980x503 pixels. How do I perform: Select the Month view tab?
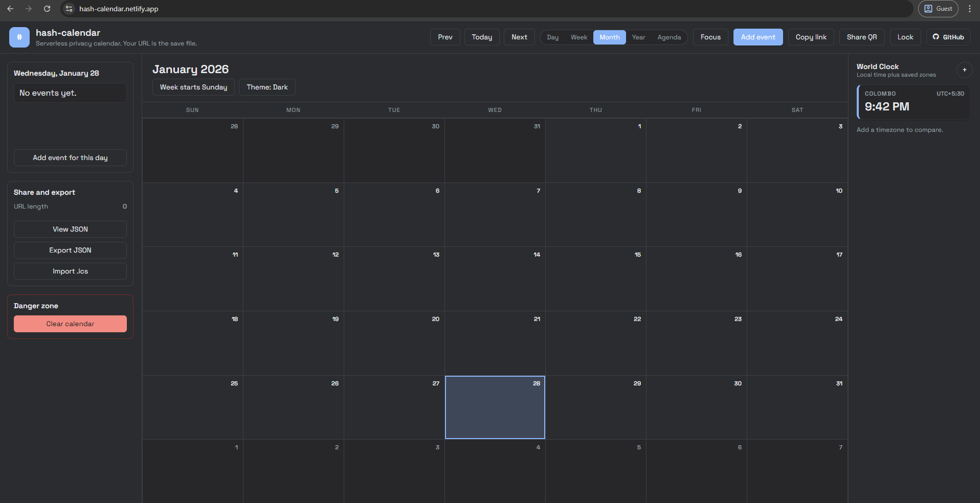(x=609, y=37)
